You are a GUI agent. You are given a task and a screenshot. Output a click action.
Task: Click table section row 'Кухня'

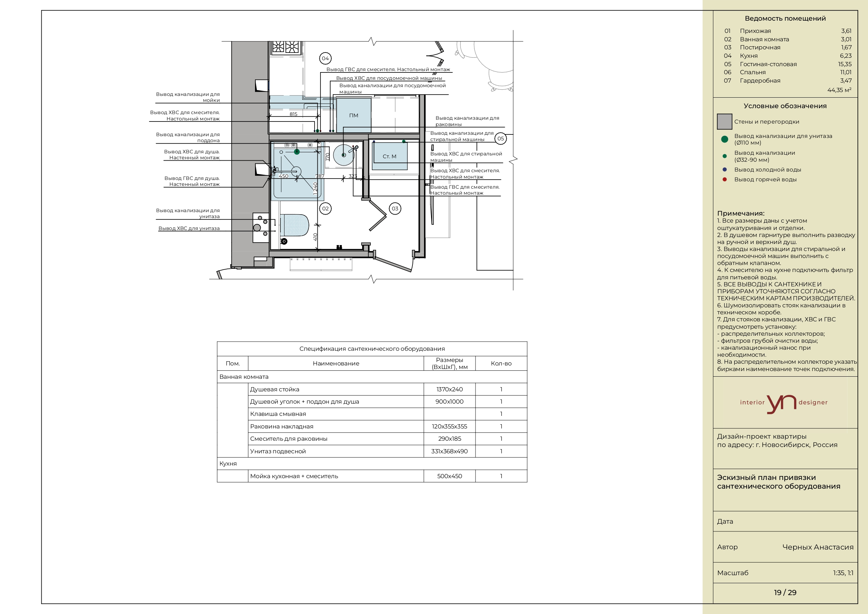372,463
